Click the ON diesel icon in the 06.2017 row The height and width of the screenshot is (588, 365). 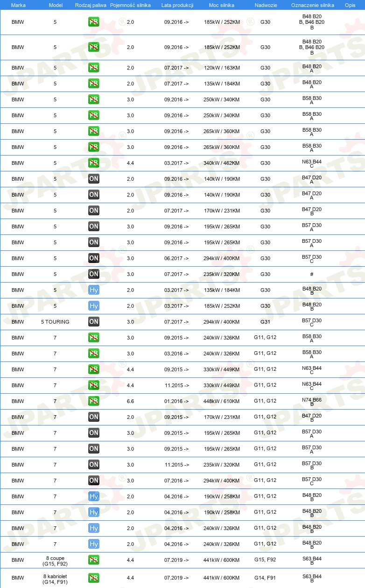click(94, 258)
